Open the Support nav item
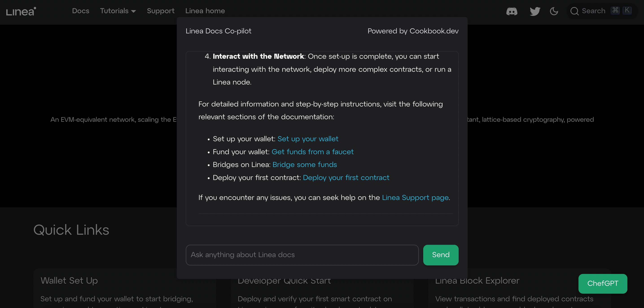This screenshot has height=308, width=644. point(160,11)
